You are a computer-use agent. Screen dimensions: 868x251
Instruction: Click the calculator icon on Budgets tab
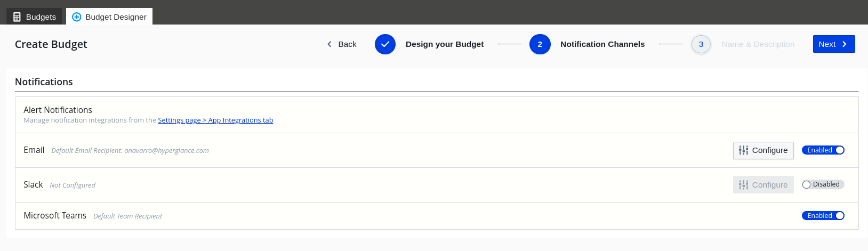click(x=17, y=17)
